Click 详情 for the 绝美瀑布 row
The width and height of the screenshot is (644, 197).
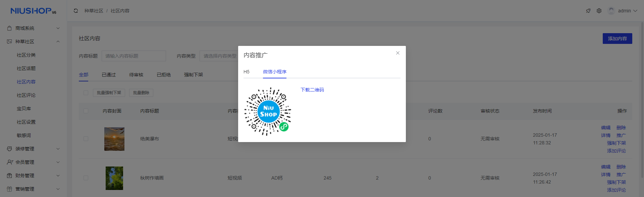(606, 135)
